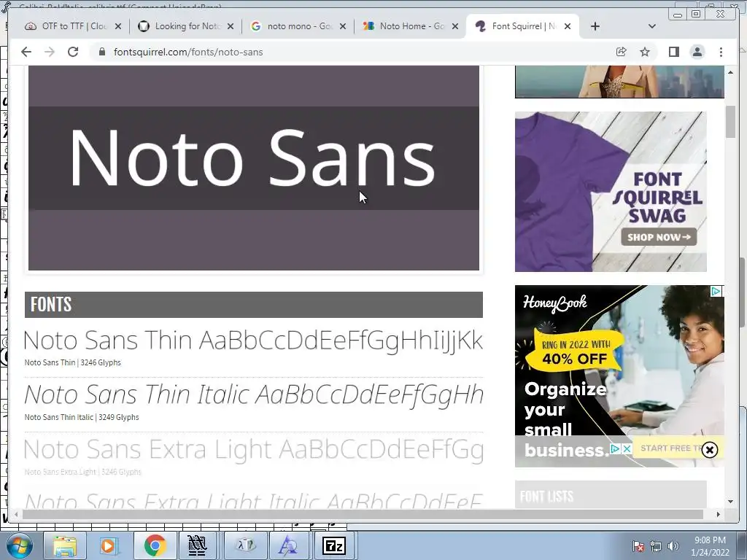This screenshot has height=560, width=747.
Task: Close the HoneyBook ad overlay with X
Action: pos(709,449)
